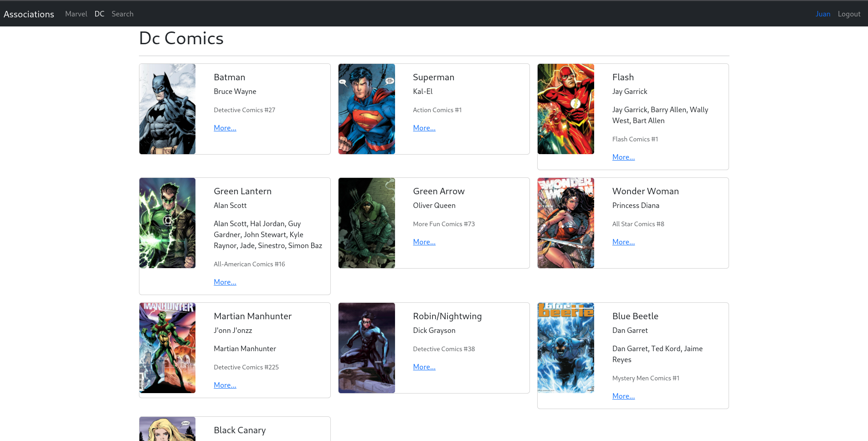Open More... link for Robin/Nightwing
The image size is (868, 441).
pyautogui.click(x=424, y=367)
